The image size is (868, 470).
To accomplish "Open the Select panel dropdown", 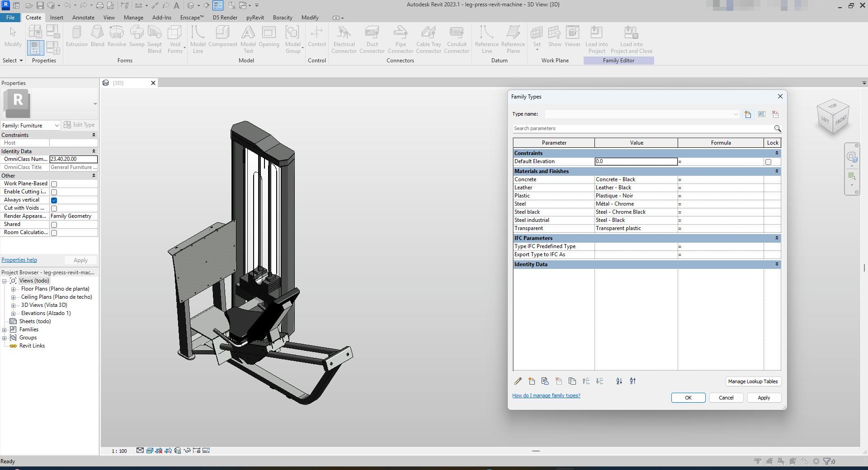I will coord(13,61).
